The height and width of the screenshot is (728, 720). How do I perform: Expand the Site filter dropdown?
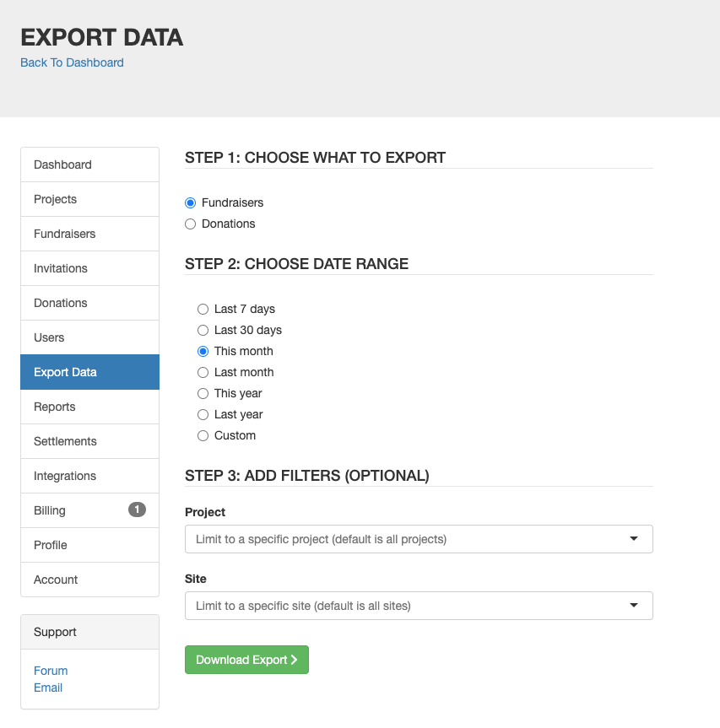click(419, 606)
